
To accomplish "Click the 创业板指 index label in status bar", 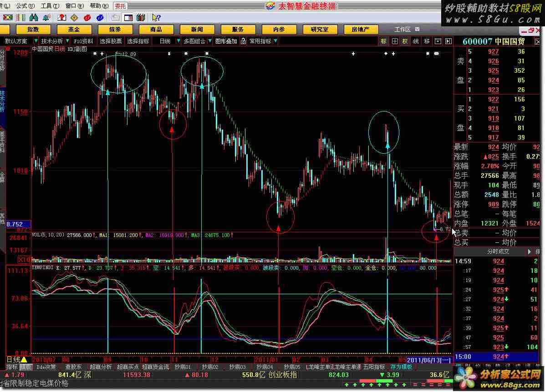I will 283,375.
